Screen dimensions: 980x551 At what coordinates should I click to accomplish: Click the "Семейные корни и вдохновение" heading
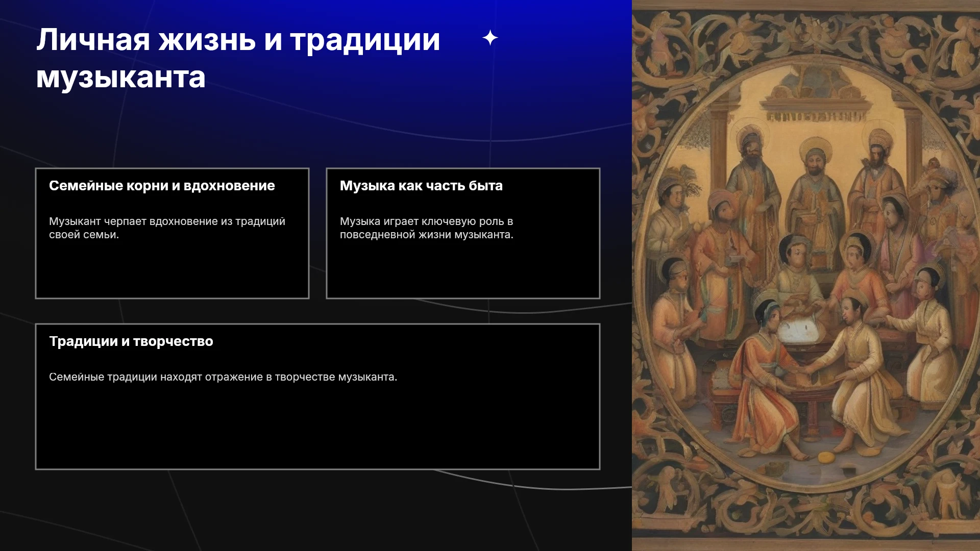[162, 186]
